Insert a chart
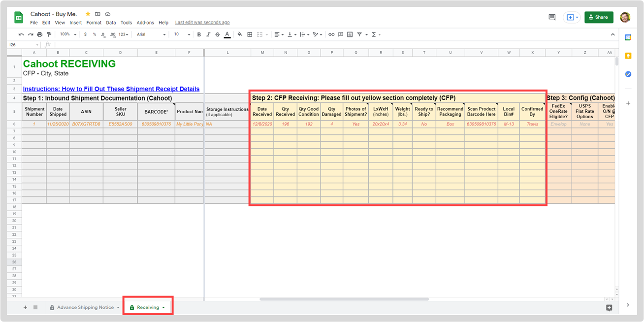Image resolution: width=644 pixels, height=322 pixels. [350, 34]
